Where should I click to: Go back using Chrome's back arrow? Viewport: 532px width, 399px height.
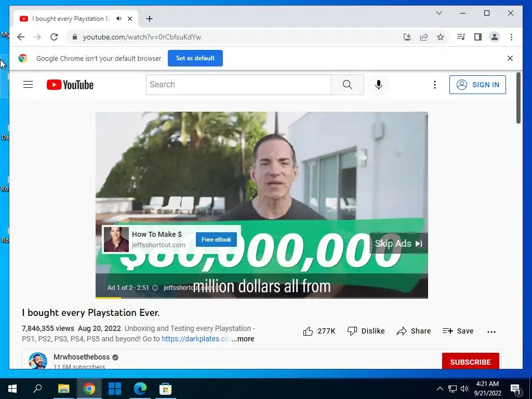pos(21,37)
